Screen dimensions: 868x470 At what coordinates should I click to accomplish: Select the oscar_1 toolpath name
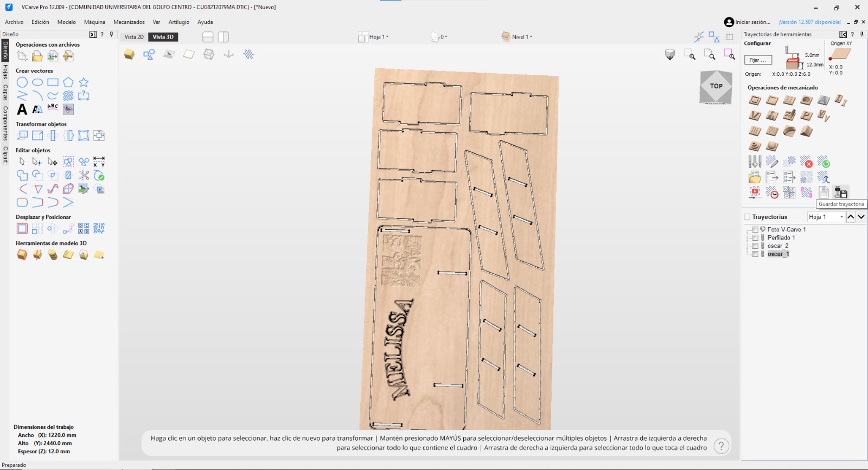click(x=778, y=254)
